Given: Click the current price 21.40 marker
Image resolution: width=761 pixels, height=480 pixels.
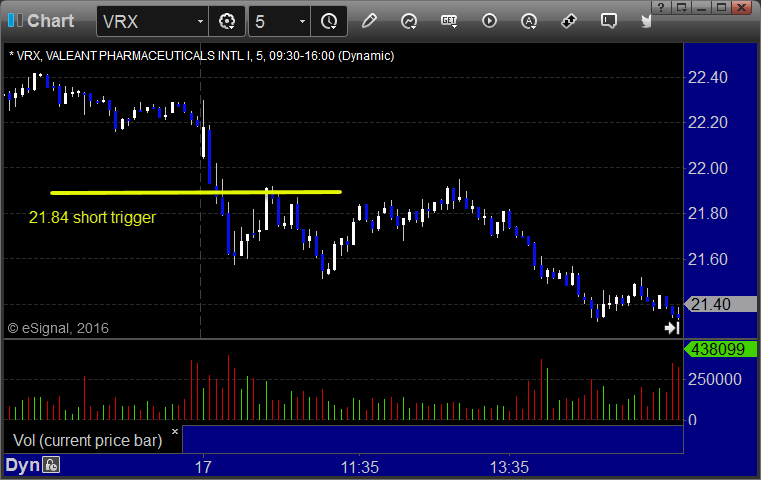Looking at the screenshot, I should click(x=720, y=304).
